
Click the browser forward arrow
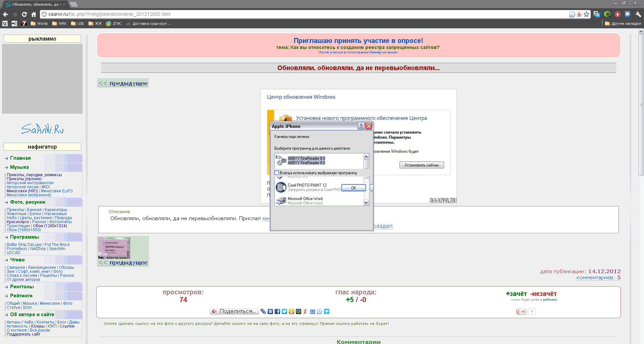tap(15, 14)
